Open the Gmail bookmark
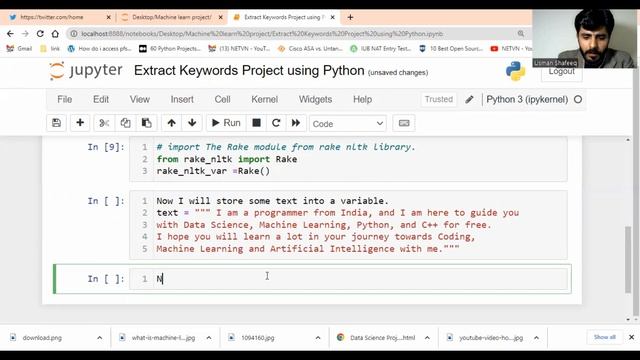The image size is (640, 360). 20,49
